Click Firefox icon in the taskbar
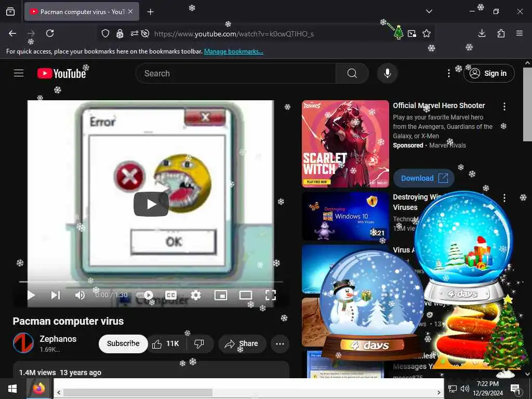The image size is (532, 399). (x=39, y=389)
